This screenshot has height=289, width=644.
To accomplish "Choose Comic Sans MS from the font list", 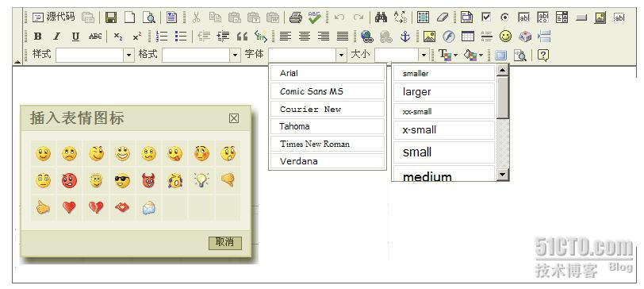I will click(328, 91).
